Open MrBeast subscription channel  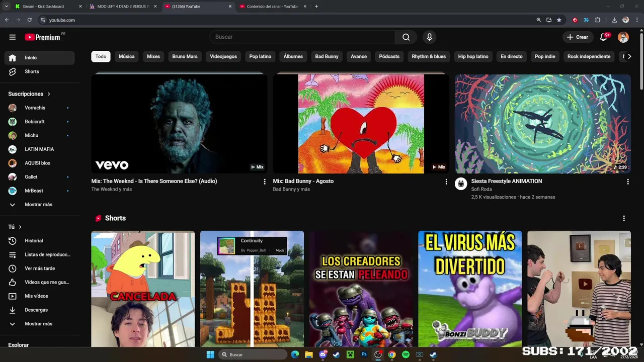(x=40, y=191)
